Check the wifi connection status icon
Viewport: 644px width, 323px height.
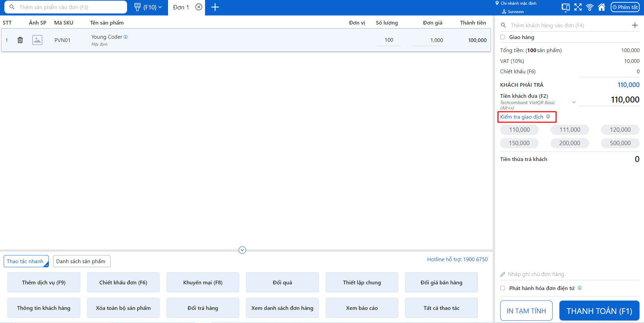click(x=590, y=7)
